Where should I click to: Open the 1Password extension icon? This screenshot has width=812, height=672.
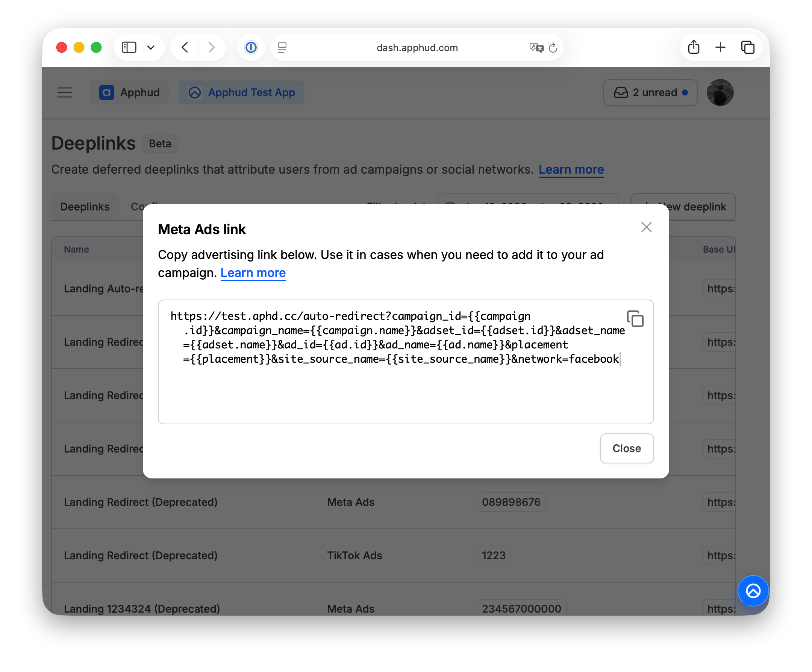[251, 48]
